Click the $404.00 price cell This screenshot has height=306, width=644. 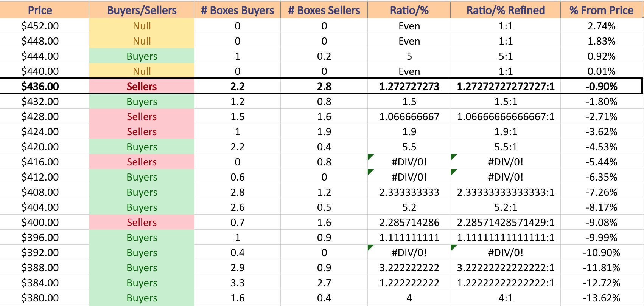click(44, 207)
